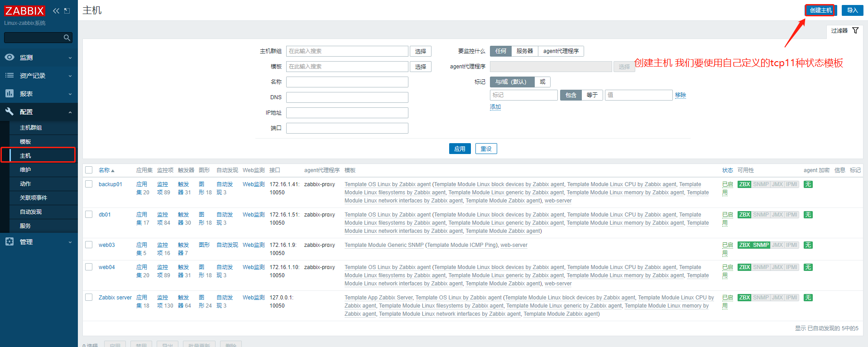Choose 任何 for monitored-by option

[x=500, y=51]
